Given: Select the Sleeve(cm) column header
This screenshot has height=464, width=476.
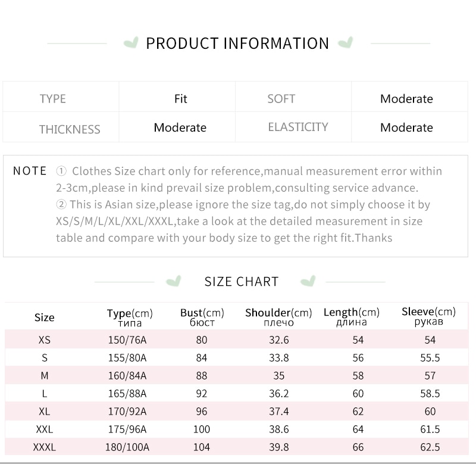Looking at the screenshot, I should click(428, 316).
